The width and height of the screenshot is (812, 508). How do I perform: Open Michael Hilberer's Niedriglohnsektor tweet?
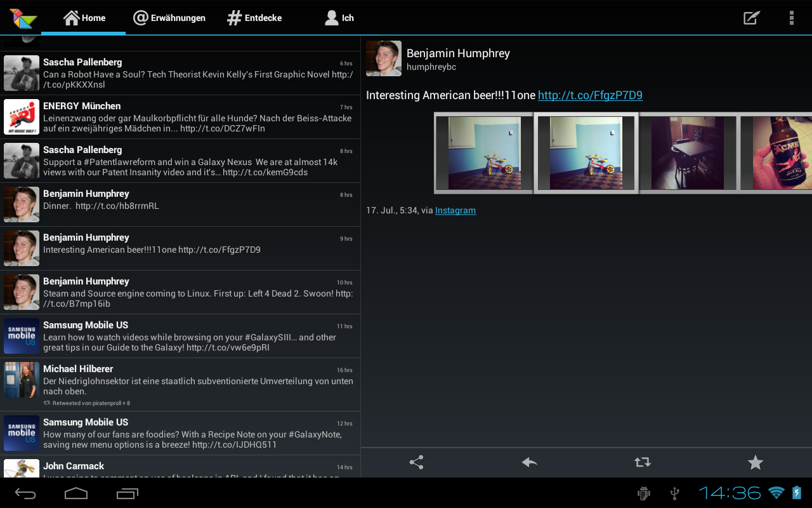point(180,384)
